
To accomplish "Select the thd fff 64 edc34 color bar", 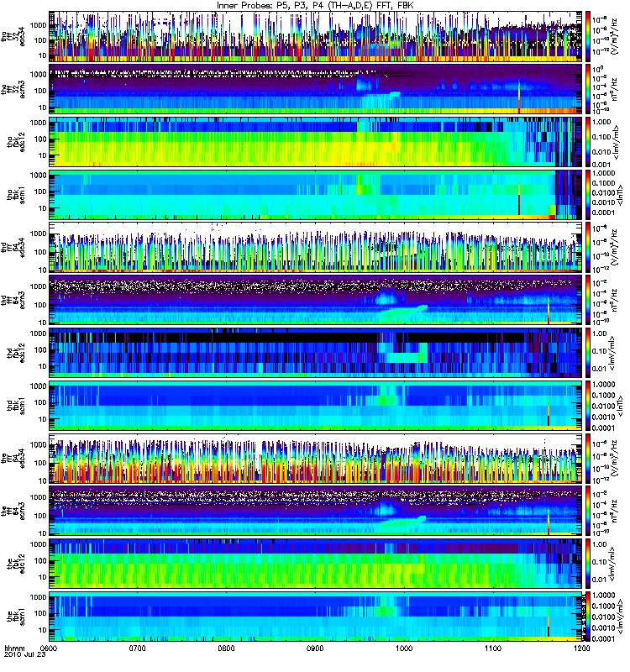I will [588, 247].
